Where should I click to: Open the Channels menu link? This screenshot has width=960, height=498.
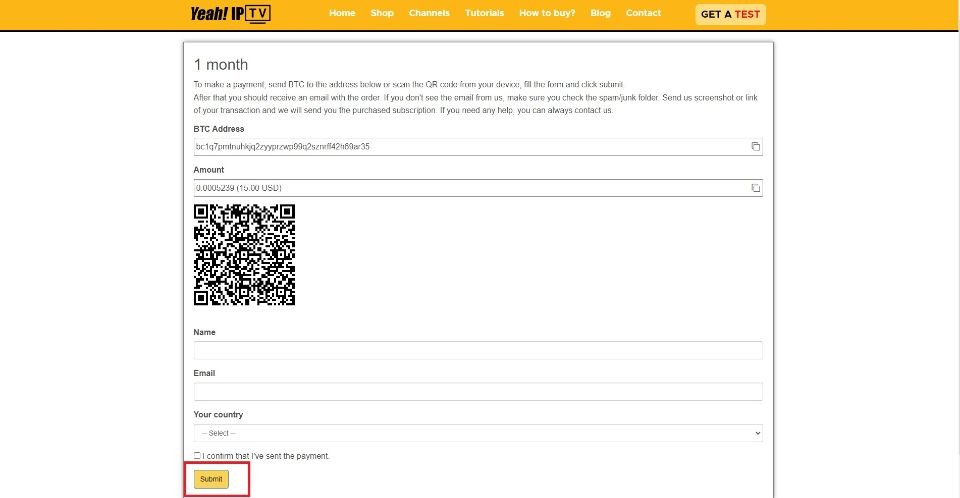pos(429,13)
